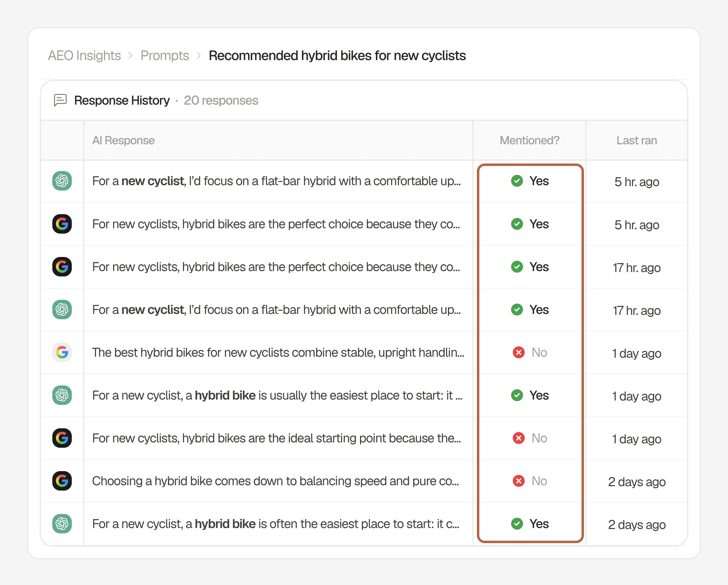Open the 5 hr. ago 'perfect choice' Google response
This screenshot has height=585, width=728.
click(x=276, y=224)
